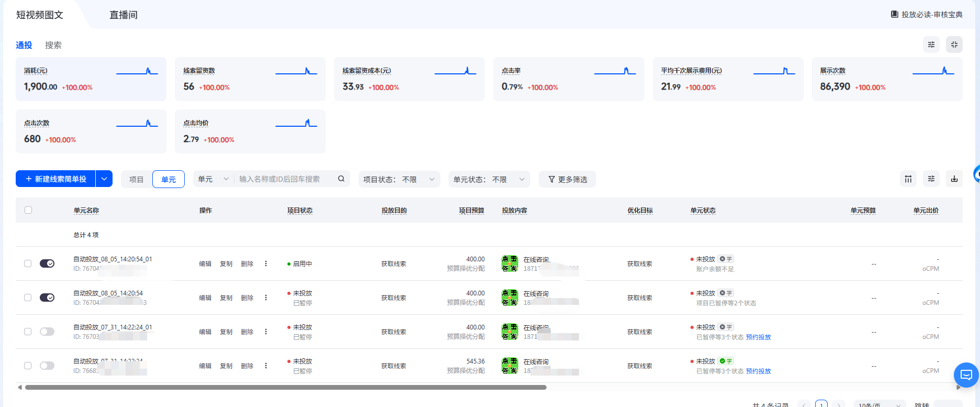
Task: Delete 自动投放_07_31_14:22:24_01
Action: tap(247, 332)
